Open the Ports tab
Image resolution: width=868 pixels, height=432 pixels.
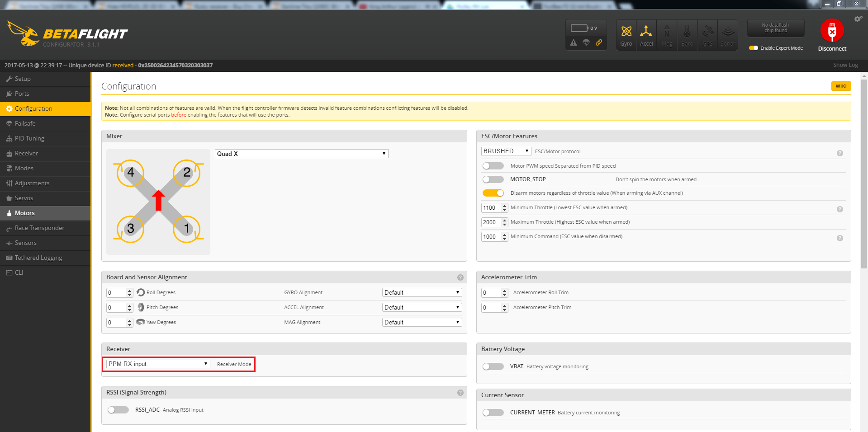45,94
